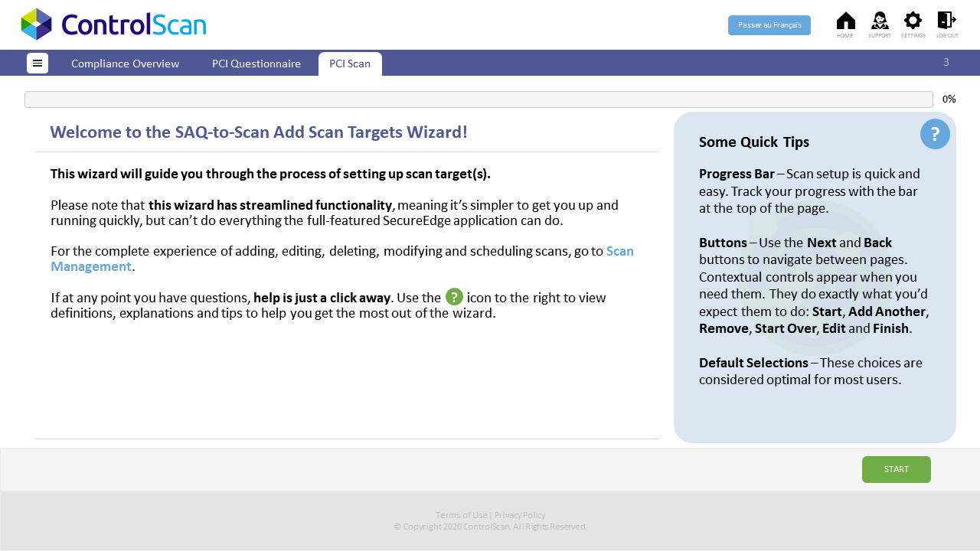Open the hamburger menu button

tap(38, 64)
